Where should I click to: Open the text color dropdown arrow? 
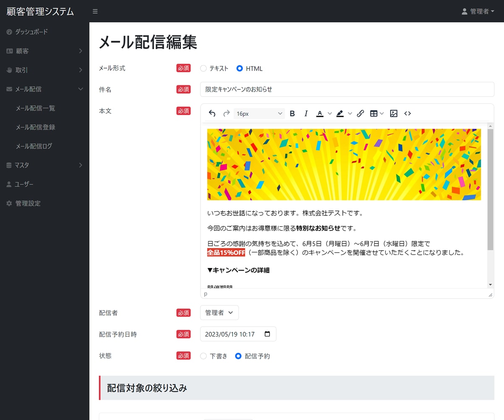[x=330, y=113]
